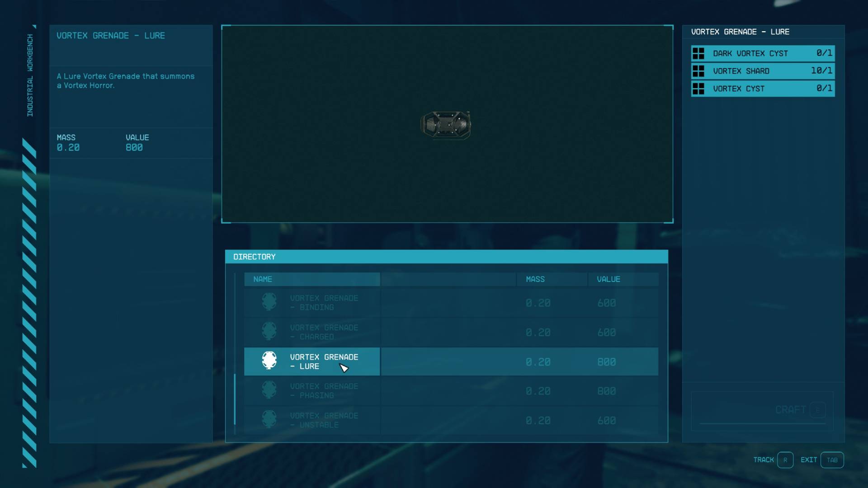
Task: Click the Vortex Cyst ingredient icon
Action: (x=699, y=88)
